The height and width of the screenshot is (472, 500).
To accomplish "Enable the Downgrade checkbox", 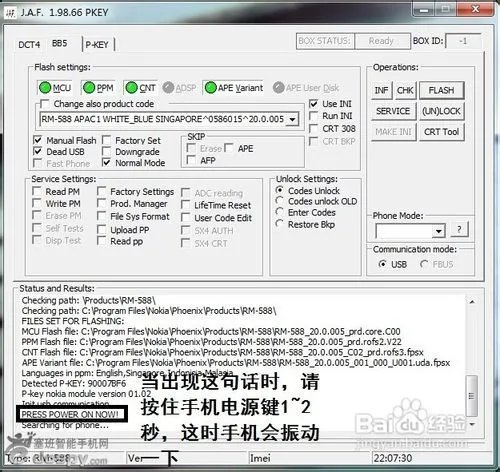I will coord(106,151).
